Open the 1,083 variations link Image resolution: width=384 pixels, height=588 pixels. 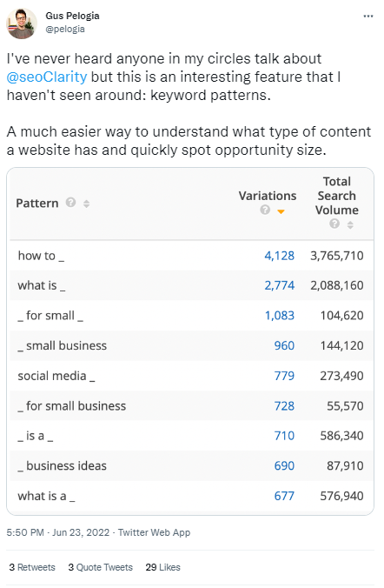(x=280, y=316)
